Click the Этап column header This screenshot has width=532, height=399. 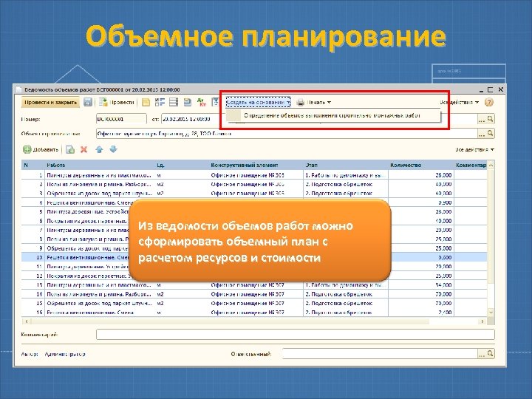pyautogui.click(x=346, y=166)
